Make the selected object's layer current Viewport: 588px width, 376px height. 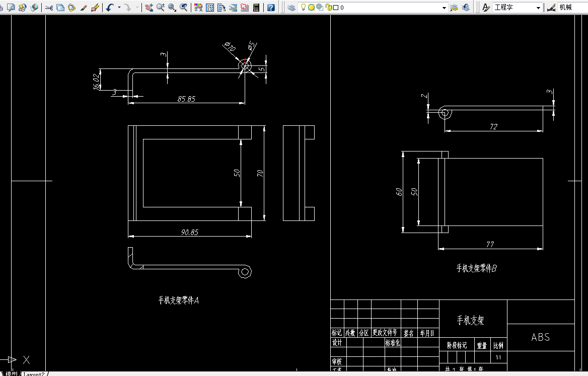(x=454, y=7)
